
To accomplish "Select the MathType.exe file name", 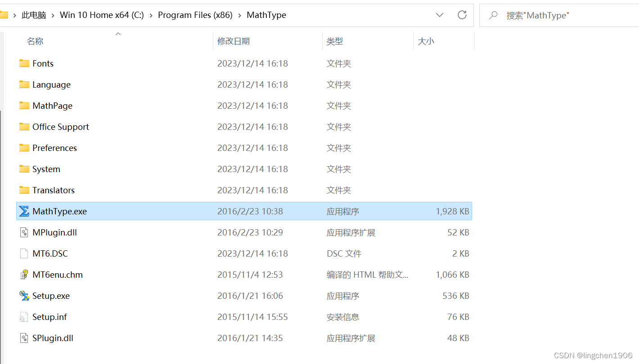I will [59, 211].
